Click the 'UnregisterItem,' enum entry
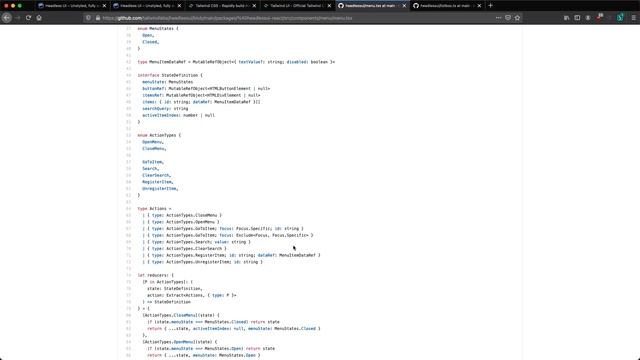The height and width of the screenshot is (360, 640). point(160,189)
